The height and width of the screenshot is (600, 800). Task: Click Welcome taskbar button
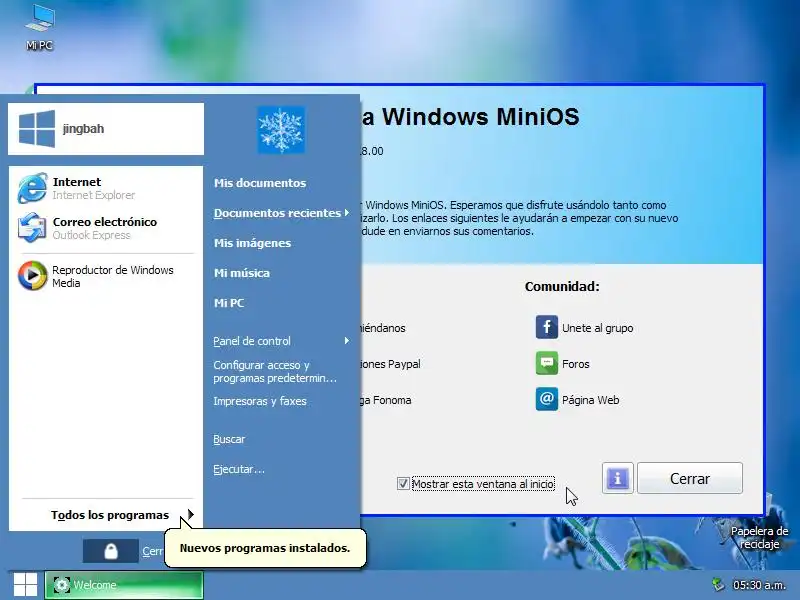[124, 585]
